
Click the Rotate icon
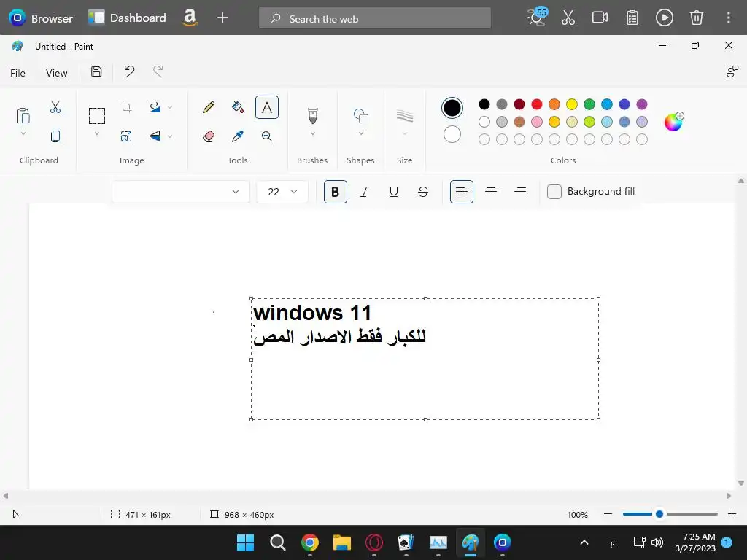(155, 107)
